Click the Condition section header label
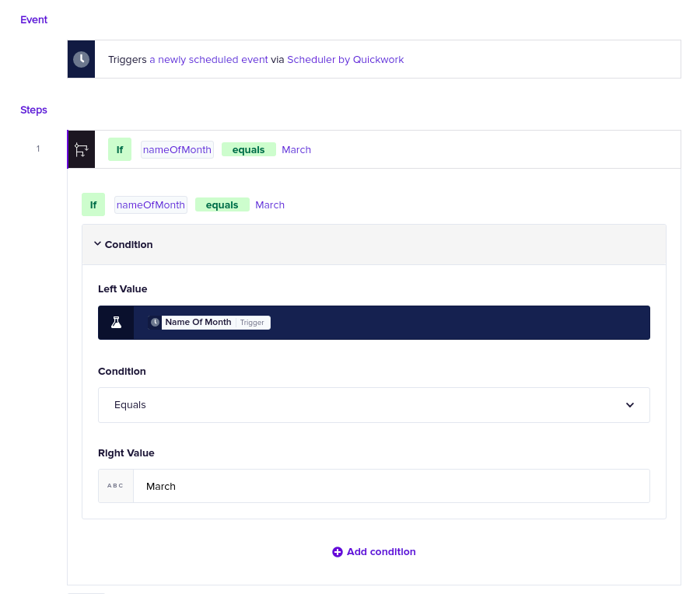 click(128, 245)
